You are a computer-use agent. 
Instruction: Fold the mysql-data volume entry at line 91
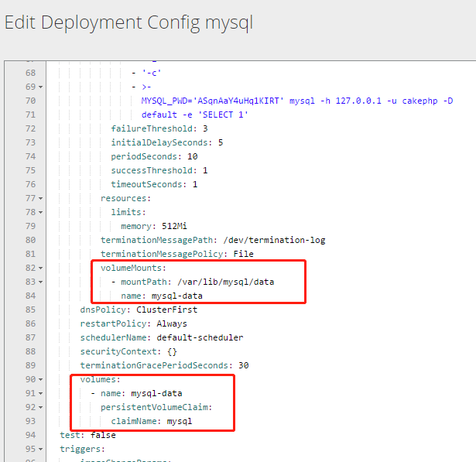tap(40, 393)
